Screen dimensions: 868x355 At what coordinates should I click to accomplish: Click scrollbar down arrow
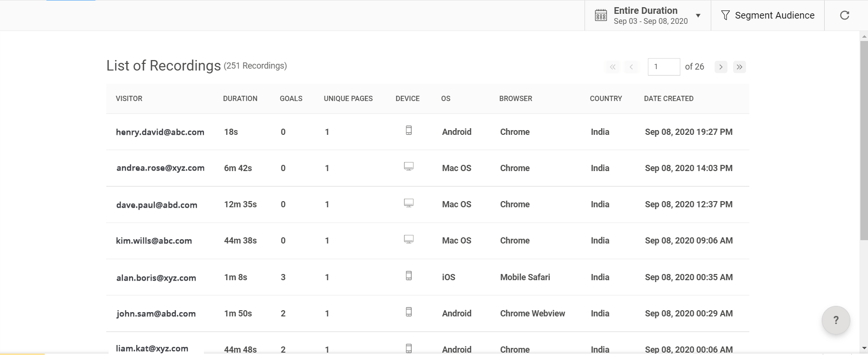pos(864,349)
